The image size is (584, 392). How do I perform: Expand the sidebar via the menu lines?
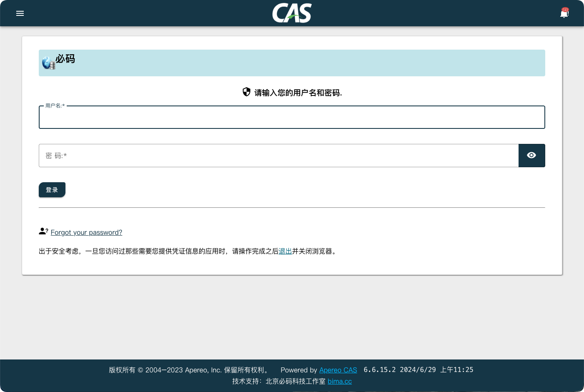coord(20,13)
